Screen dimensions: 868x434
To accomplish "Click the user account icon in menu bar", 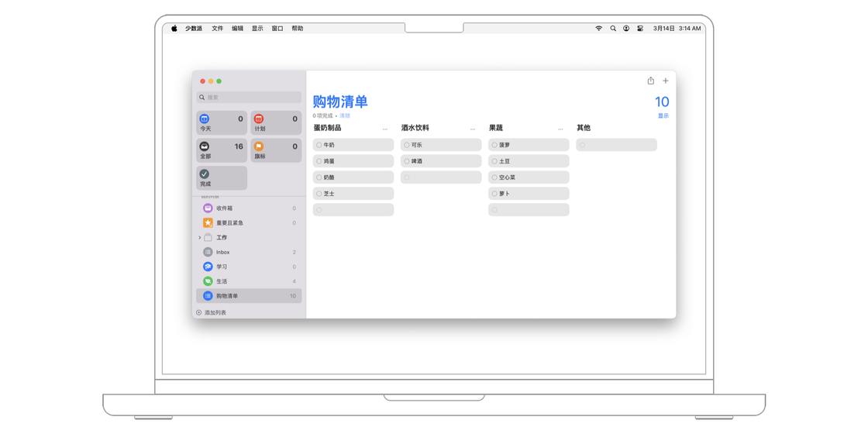I will [x=626, y=28].
